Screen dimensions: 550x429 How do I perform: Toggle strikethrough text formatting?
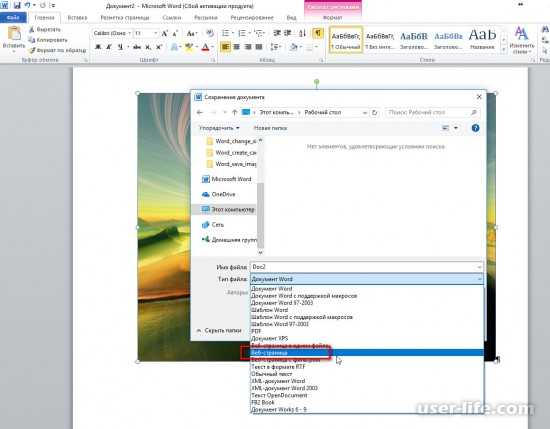click(137, 47)
